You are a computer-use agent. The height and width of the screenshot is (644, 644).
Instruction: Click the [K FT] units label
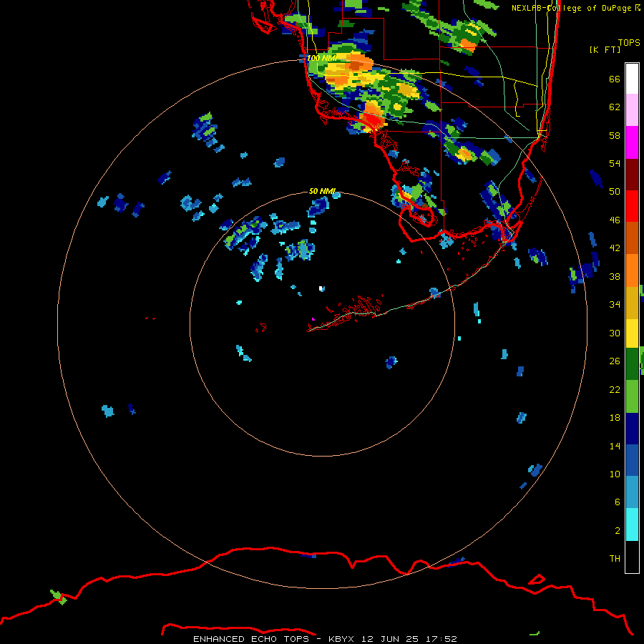[605, 49]
